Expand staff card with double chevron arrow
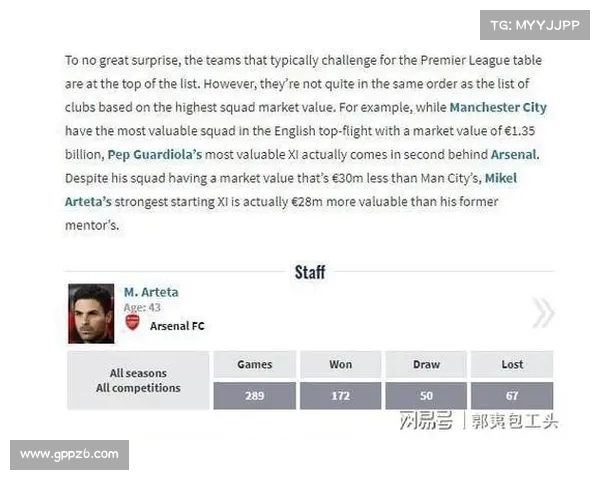600x480 pixels. 543,313
